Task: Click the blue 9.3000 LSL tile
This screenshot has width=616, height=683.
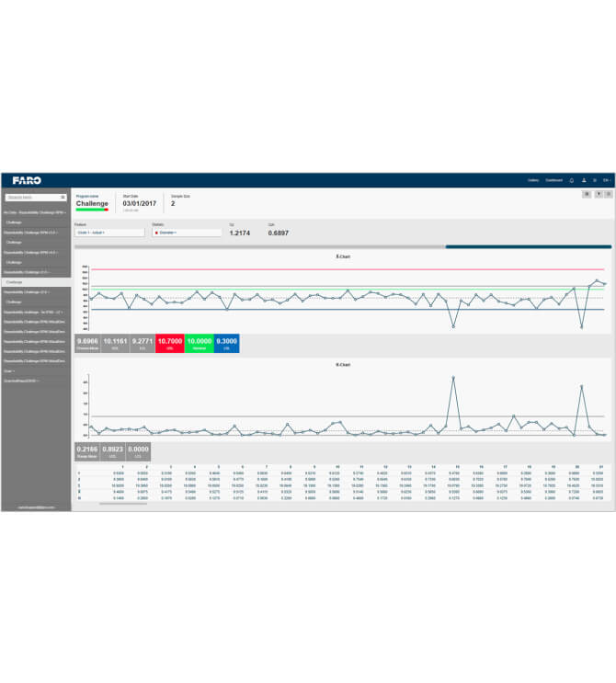Action: tap(227, 343)
